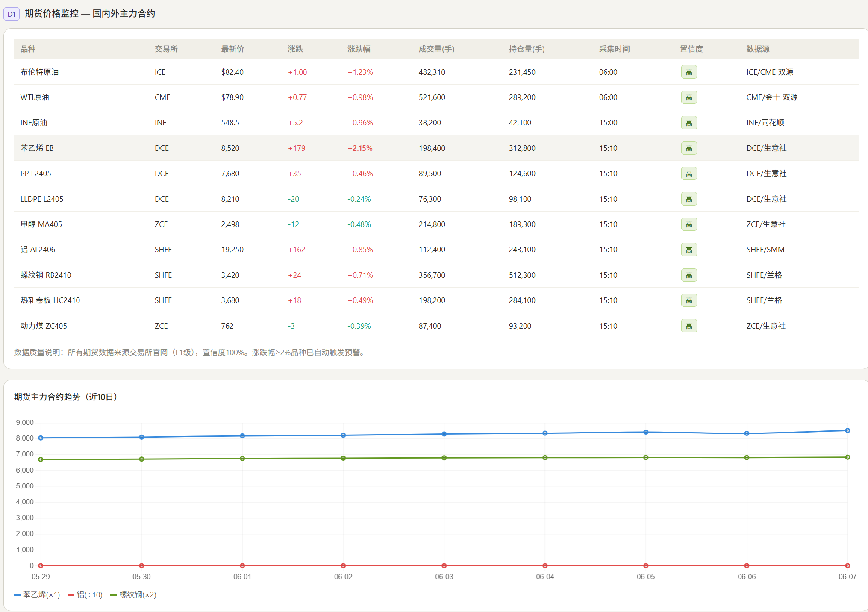Click the green 螺纹钢 data point at 05-29
Viewport: 868px width, 612px height.
click(x=41, y=459)
